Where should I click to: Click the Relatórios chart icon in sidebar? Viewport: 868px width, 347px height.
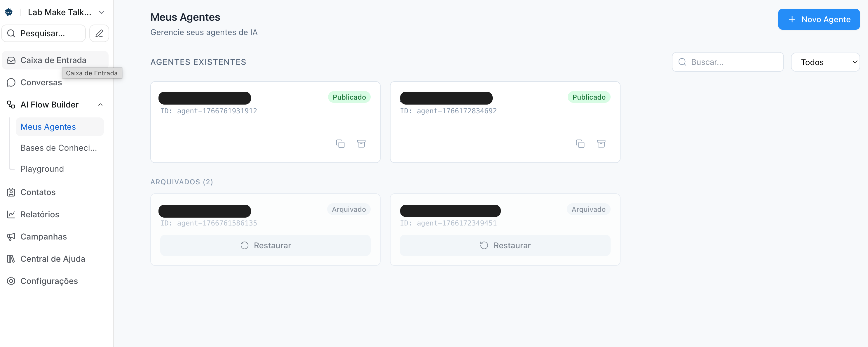click(x=11, y=214)
